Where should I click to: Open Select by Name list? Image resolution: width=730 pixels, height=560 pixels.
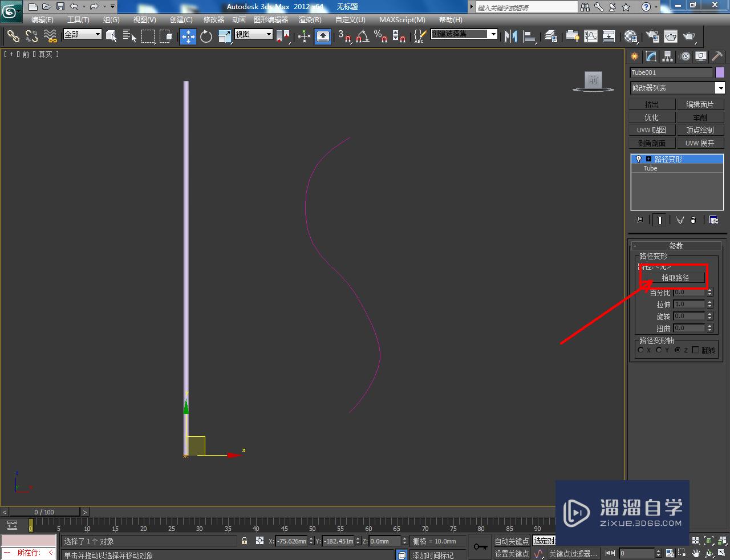(129, 36)
